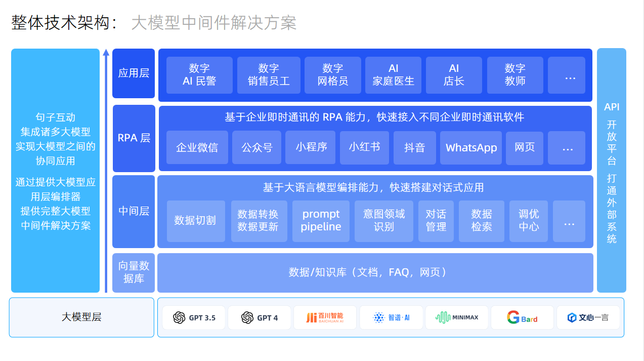Select the 智谱·AI logo card

click(391, 317)
